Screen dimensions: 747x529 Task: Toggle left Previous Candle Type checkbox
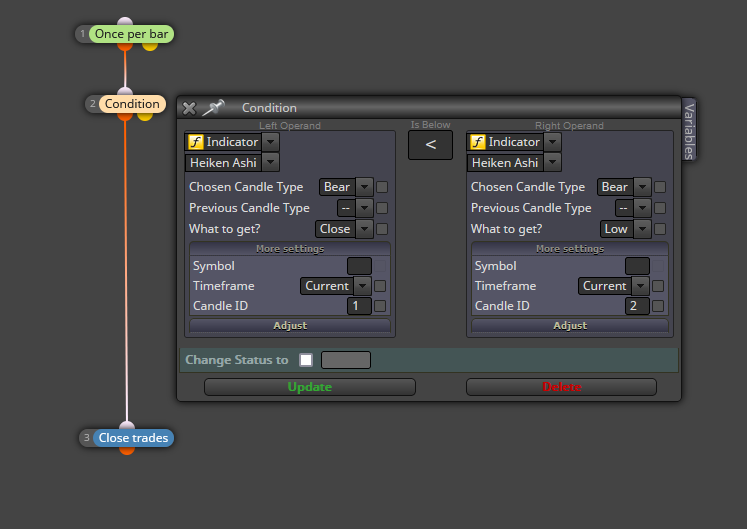pyautogui.click(x=382, y=208)
